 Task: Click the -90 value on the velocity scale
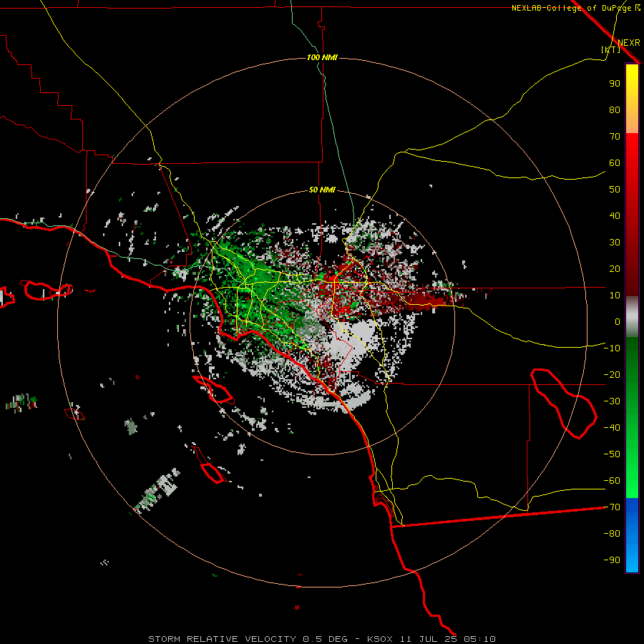pos(612,560)
